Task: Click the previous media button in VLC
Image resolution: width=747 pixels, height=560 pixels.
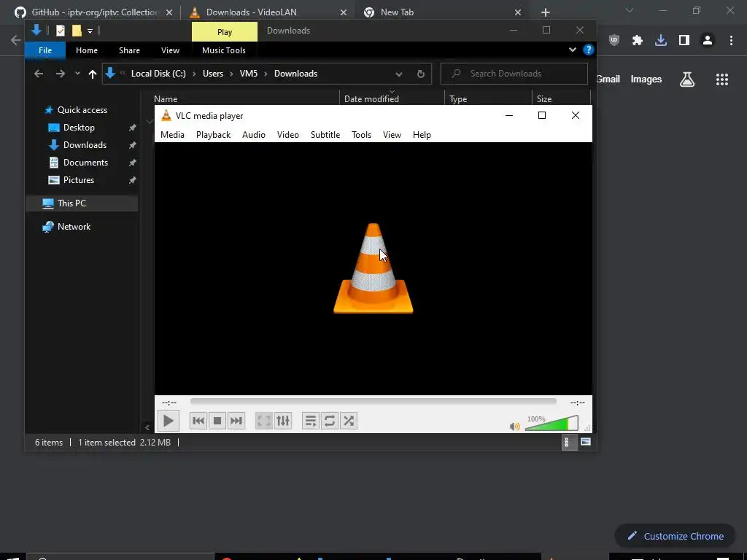Action: 198,421
